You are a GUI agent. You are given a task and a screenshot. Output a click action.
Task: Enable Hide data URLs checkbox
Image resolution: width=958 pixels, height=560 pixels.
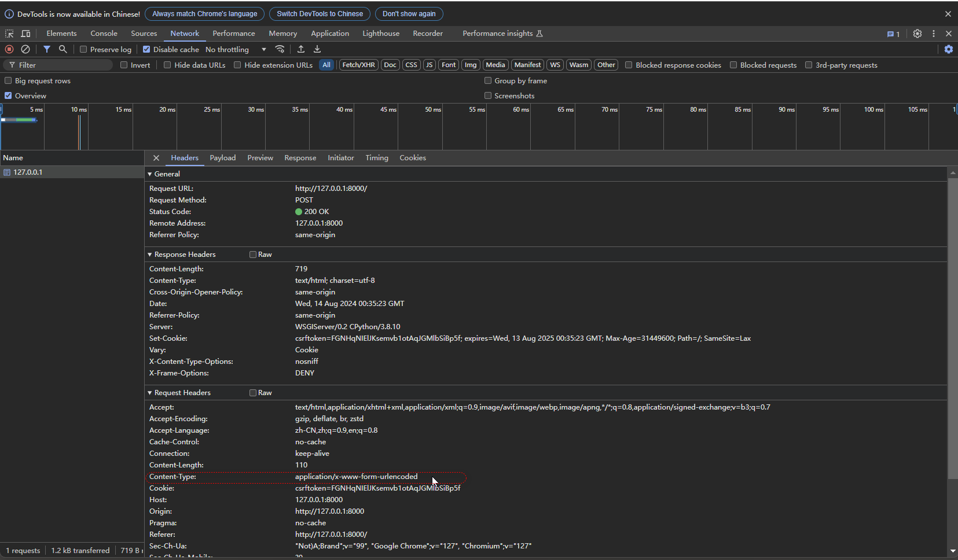(167, 65)
